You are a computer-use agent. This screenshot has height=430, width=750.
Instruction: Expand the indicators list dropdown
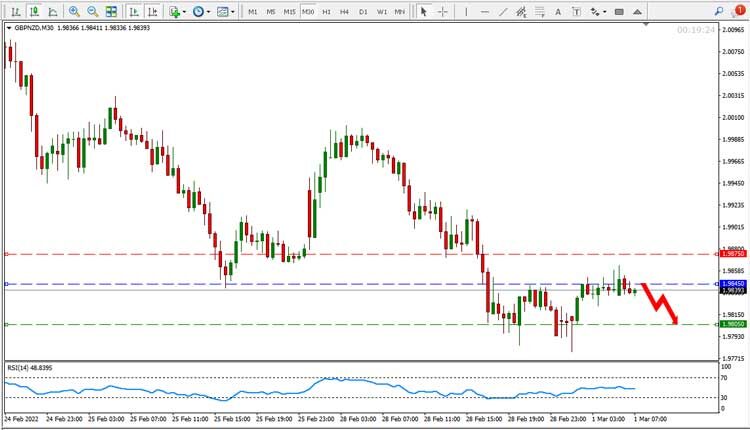pos(177,12)
